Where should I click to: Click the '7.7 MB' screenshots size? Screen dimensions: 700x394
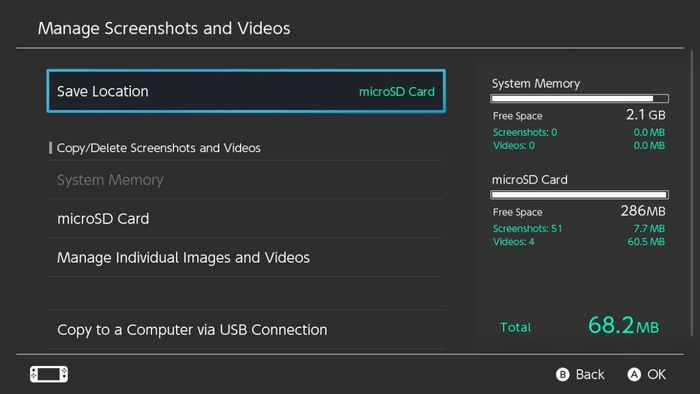(x=649, y=228)
